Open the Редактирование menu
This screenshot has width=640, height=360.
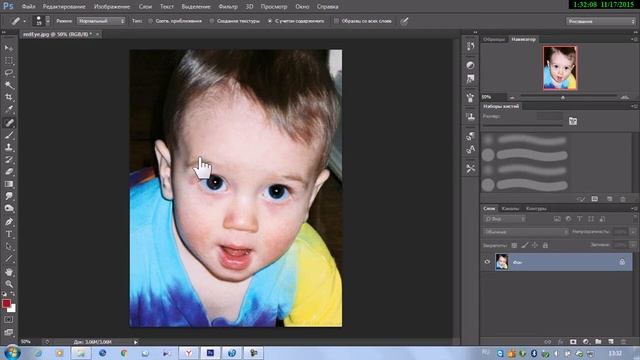click(x=64, y=7)
